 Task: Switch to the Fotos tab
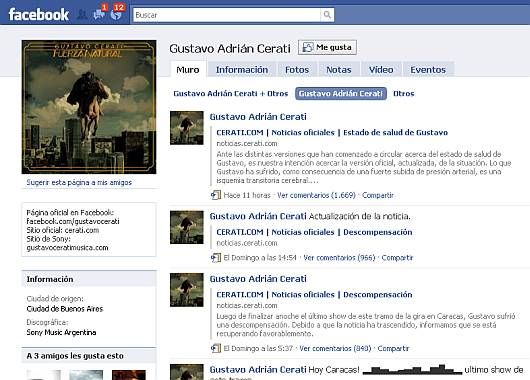coord(297,70)
